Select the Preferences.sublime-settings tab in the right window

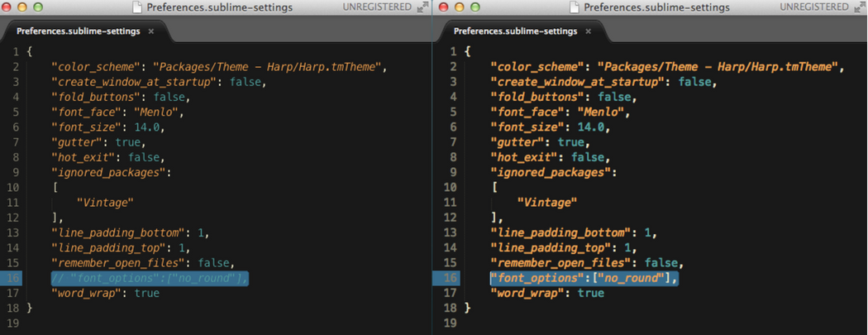(523, 31)
